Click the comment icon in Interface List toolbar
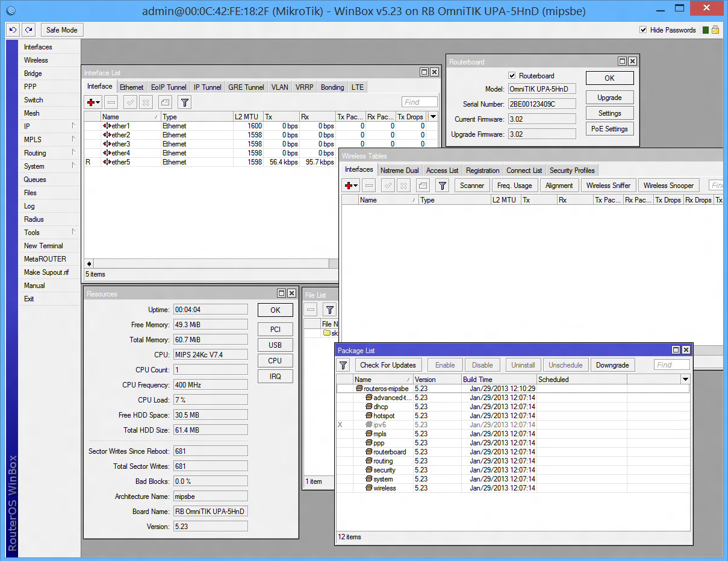 (x=165, y=102)
